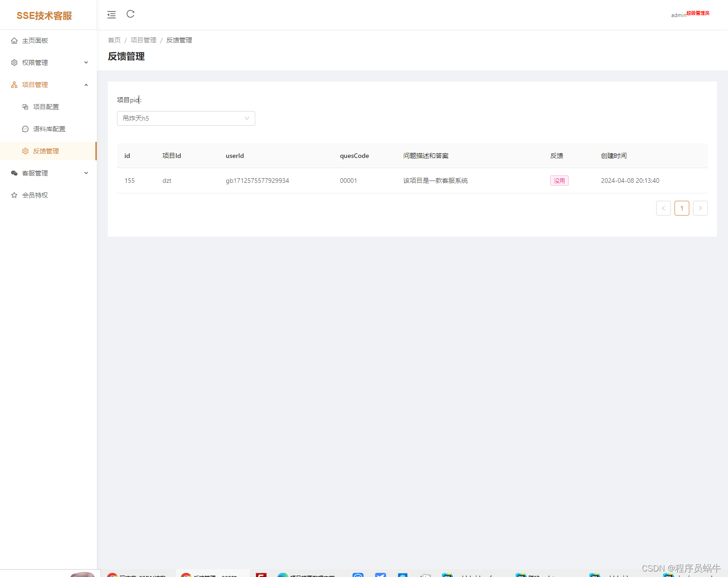Click the userId column header
728x577 pixels.
(x=235, y=156)
